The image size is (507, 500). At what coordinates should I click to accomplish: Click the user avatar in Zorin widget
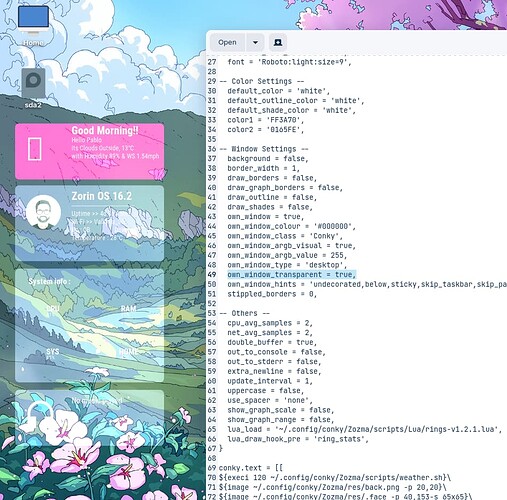click(x=43, y=212)
